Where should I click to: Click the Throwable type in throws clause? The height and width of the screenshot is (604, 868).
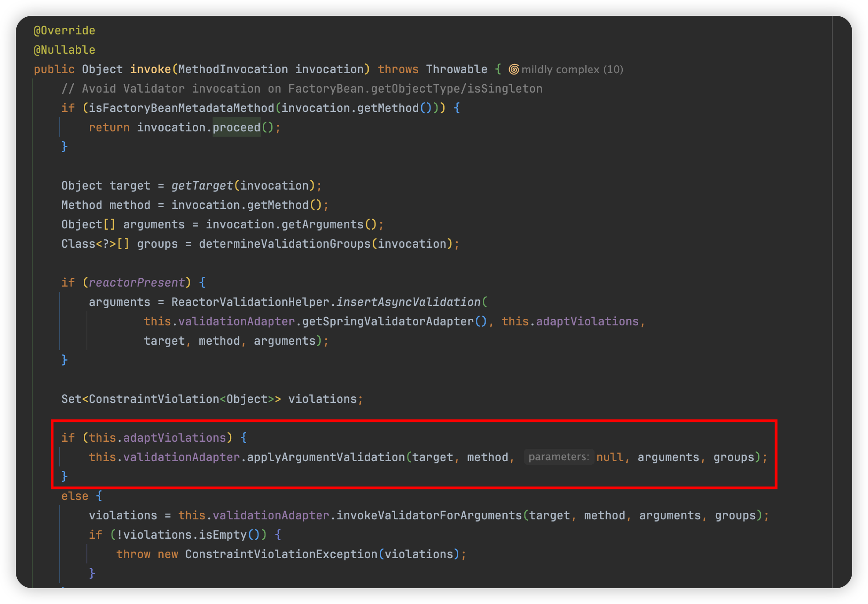(x=456, y=69)
